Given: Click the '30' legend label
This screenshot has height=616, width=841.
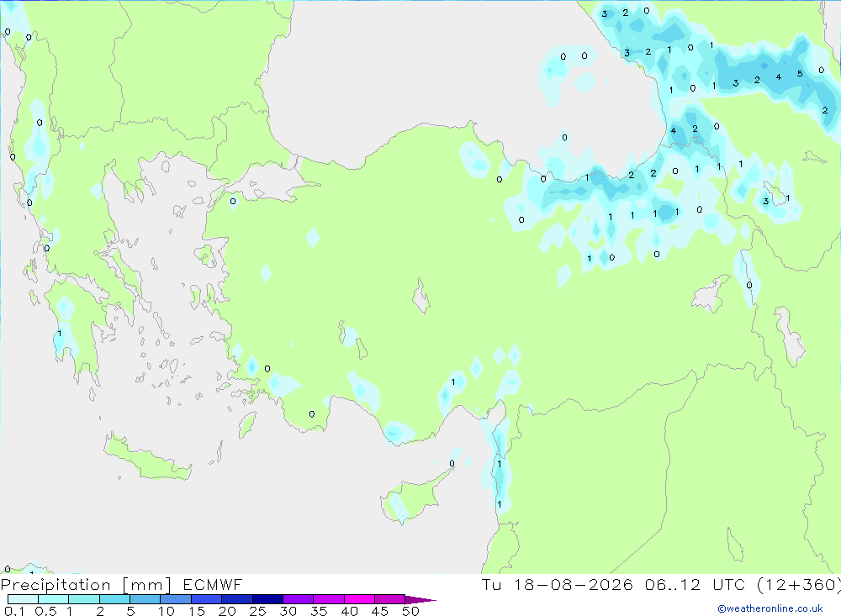Looking at the screenshot, I should pyautogui.click(x=288, y=611).
